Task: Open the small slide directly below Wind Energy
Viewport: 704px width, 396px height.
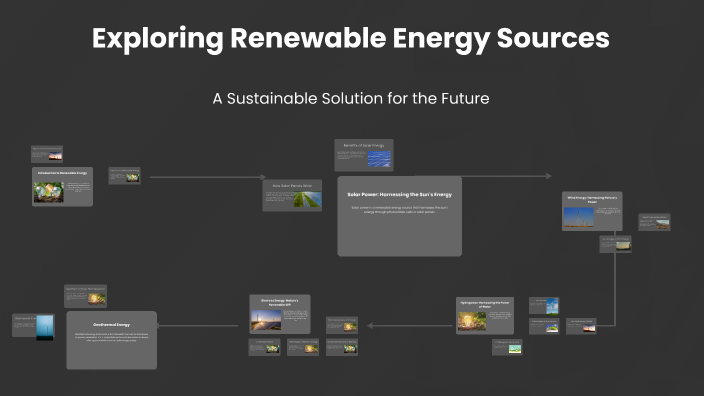Action: tap(616, 244)
